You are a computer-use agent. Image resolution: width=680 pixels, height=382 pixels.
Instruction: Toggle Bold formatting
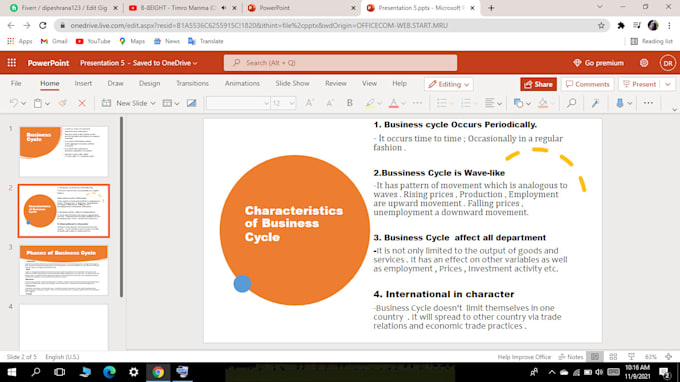pos(350,103)
